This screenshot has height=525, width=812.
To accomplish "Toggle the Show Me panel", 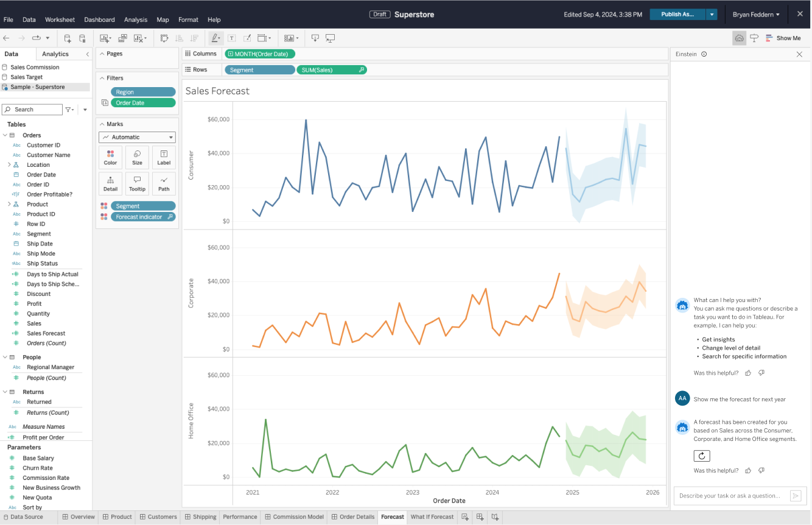I will click(x=784, y=38).
